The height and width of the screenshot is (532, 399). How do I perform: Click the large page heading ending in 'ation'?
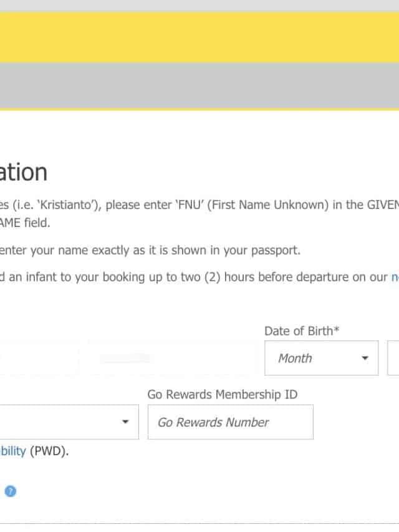(24, 172)
